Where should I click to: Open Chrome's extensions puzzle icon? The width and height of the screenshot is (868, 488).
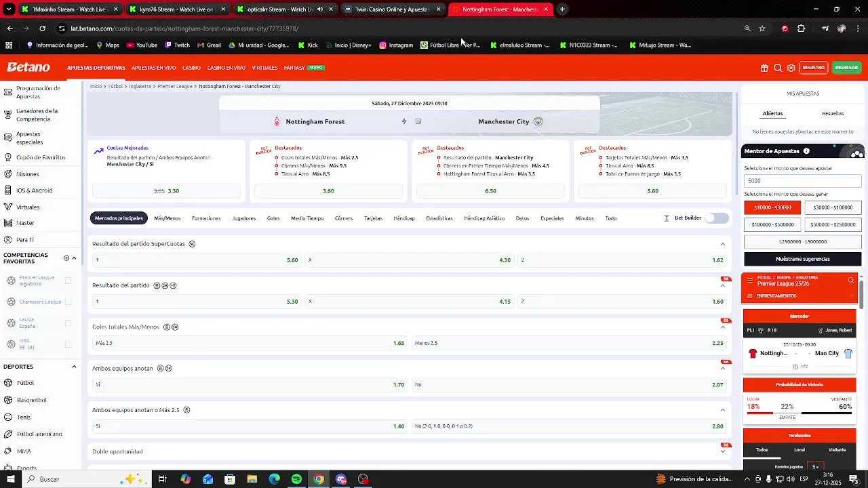pos(801,28)
